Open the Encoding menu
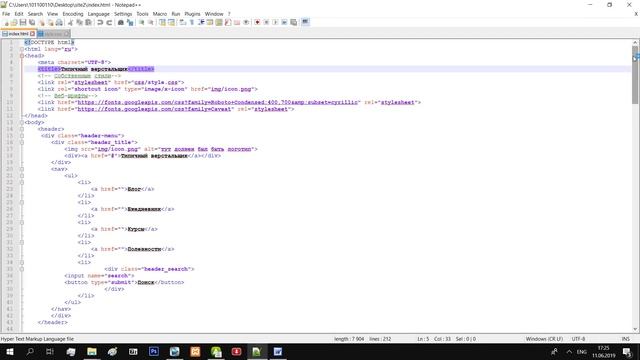The width and height of the screenshot is (640, 360). tap(73, 14)
